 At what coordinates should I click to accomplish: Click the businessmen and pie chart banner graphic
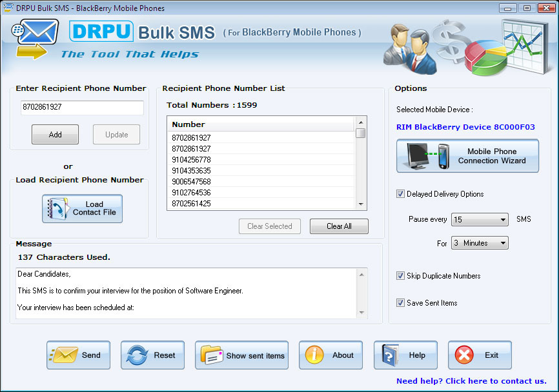click(468, 47)
